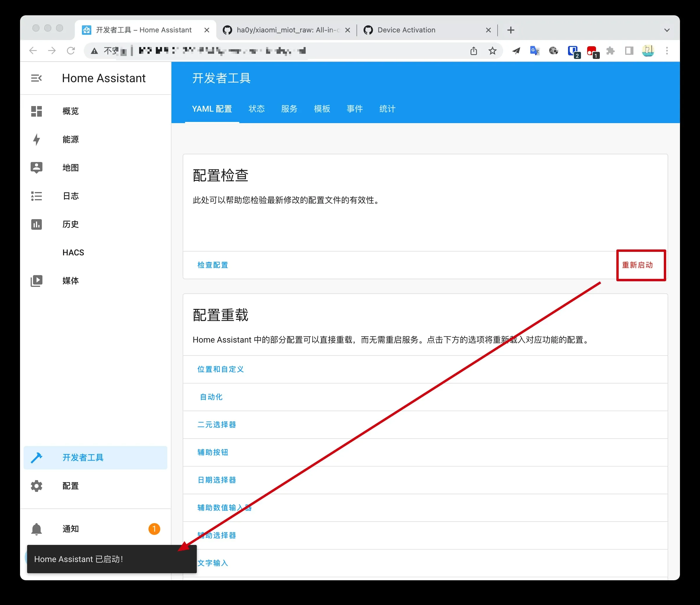Switch to the Device Activation browser tab
The width and height of the screenshot is (700, 605).
(x=406, y=30)
